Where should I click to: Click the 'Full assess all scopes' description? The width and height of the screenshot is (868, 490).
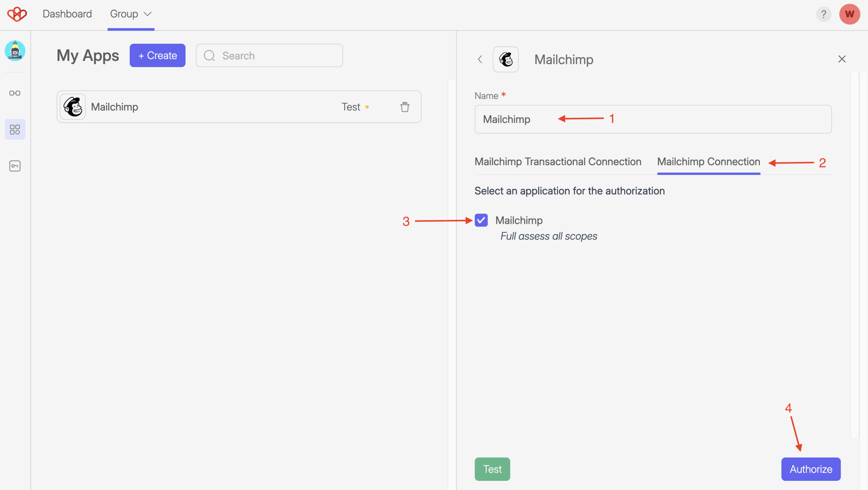549,236
